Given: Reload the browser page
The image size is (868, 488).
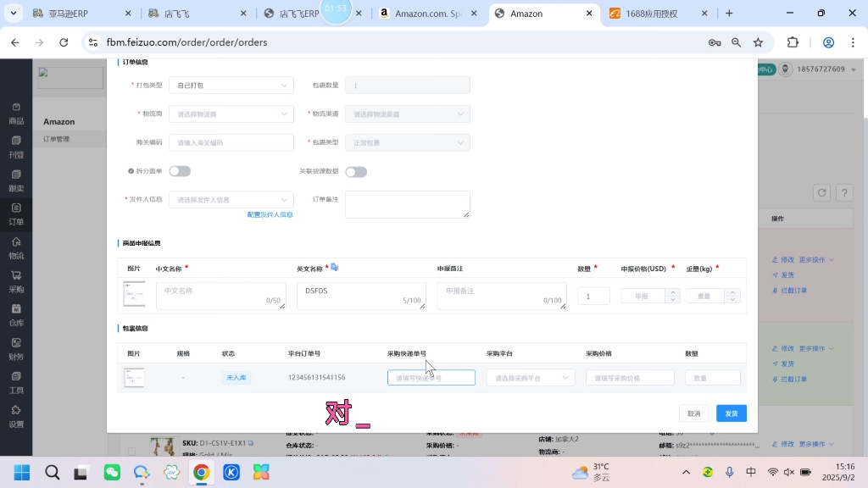Looking at the screenshot, I should [64, 42].
